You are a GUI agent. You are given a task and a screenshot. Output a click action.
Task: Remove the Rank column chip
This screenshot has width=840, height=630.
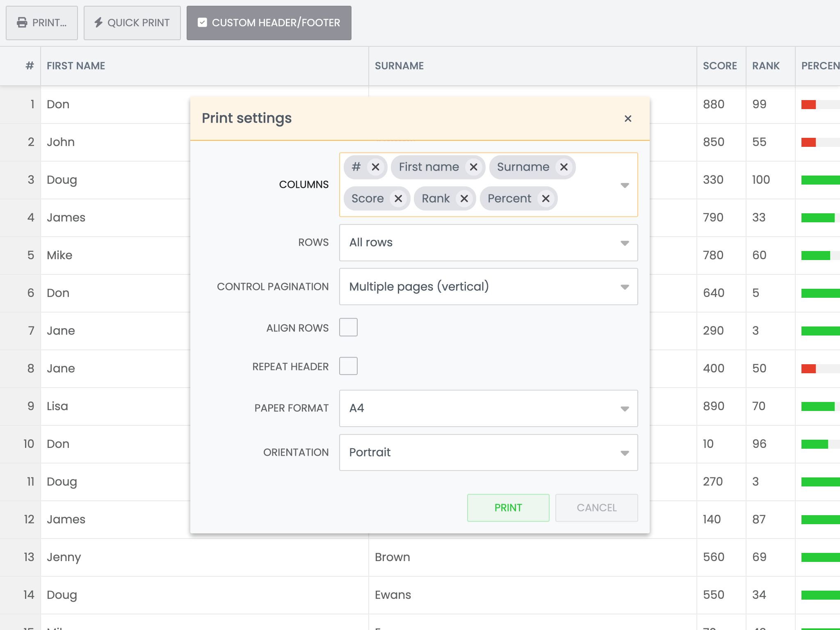(464, 199)
